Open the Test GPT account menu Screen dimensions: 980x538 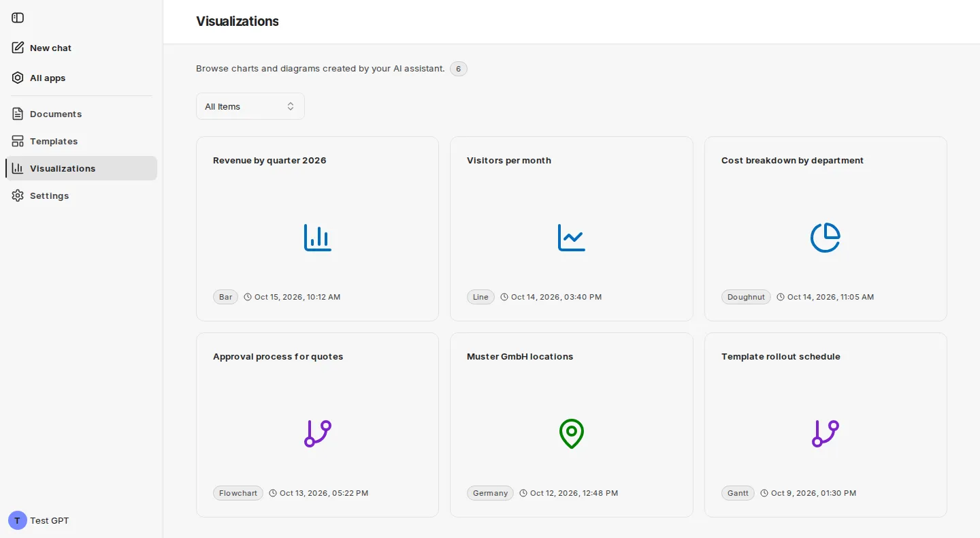[x=81, y=520]
